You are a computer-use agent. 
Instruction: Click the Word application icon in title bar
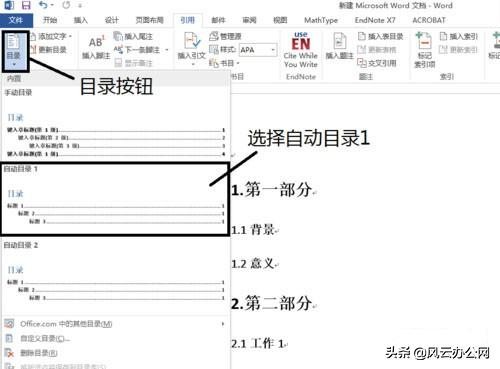coord(9,5)
